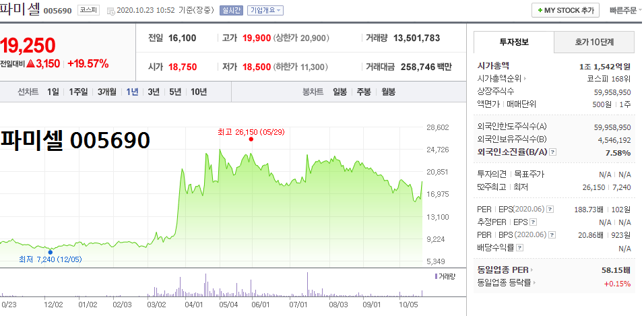This screenshot has width=644, height=316.
Task: Select the 1년 line chart period
Action: pyautogui.click(x=132, y=92)
